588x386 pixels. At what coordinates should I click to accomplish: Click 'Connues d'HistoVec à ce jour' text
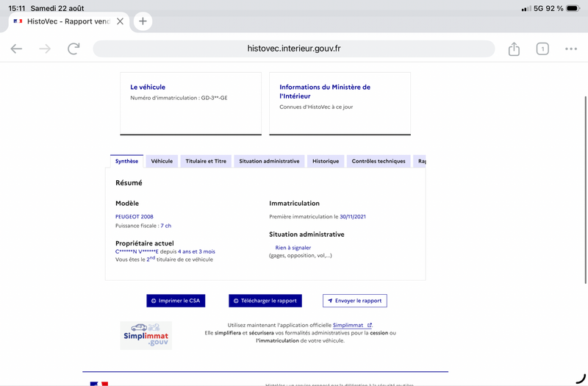pos(316,107)
